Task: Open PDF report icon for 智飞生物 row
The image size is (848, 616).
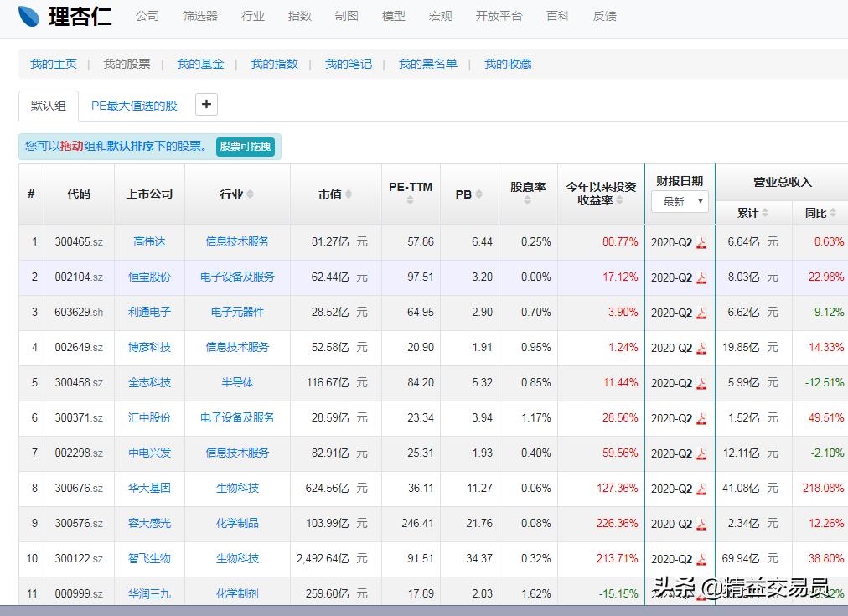Action: click(x=701, y=559)
